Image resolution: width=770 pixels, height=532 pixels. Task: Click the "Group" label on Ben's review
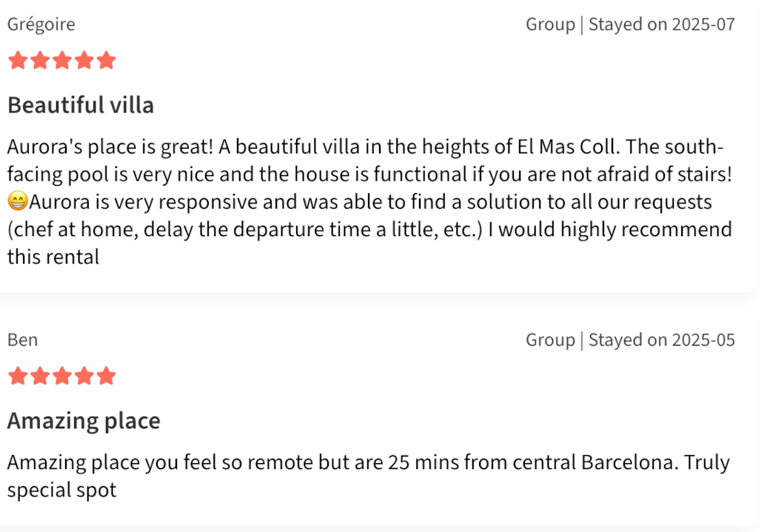550,340
